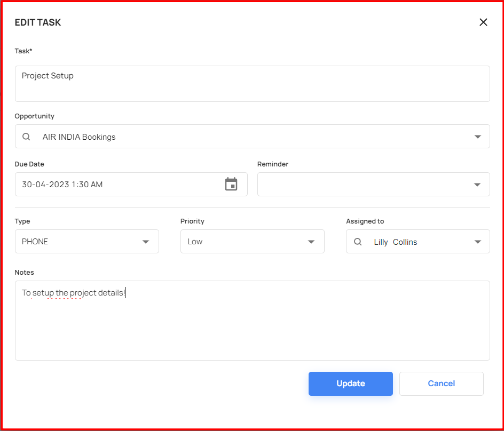Image resolution: width=504 pixels, height=431 pixels.
Task: Focus the Task name field
Action: [253, 84]
